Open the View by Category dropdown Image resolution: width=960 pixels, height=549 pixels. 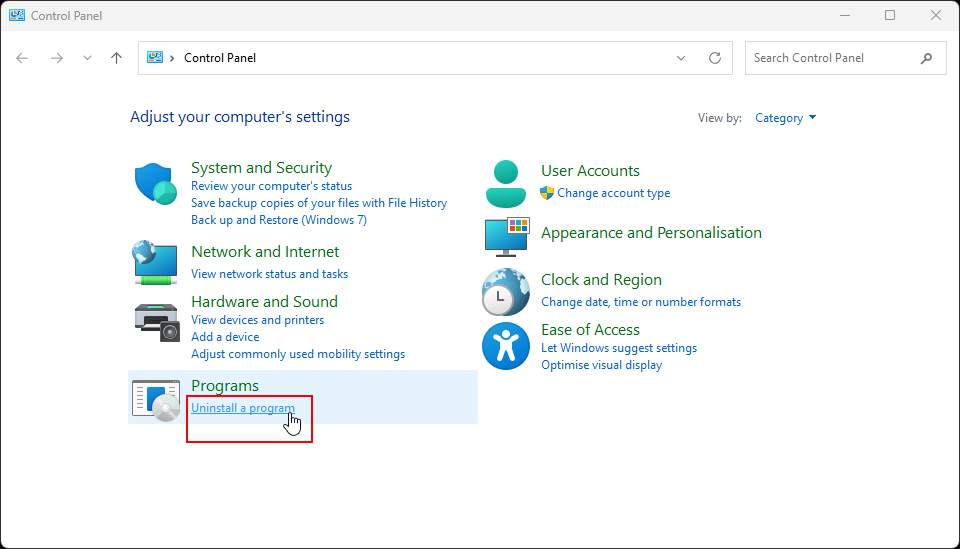(x=786, y=118)
